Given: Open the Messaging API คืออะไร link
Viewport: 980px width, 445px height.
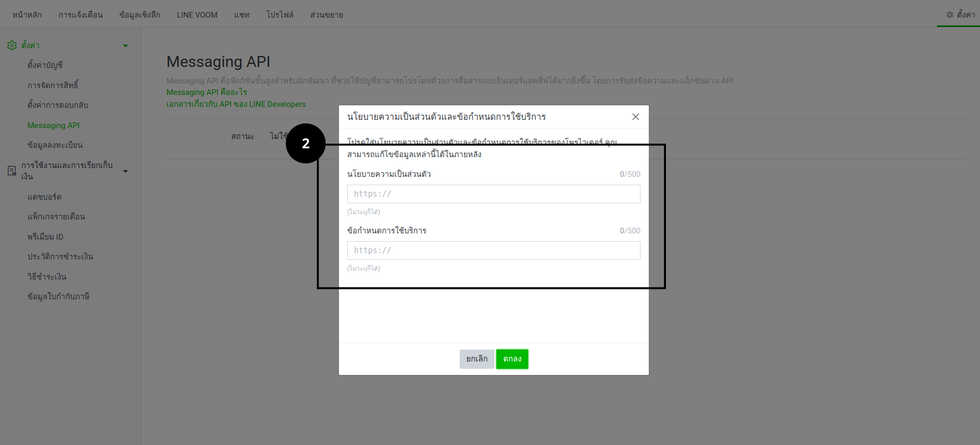Looking at the screenshot, I should (207, 92).
